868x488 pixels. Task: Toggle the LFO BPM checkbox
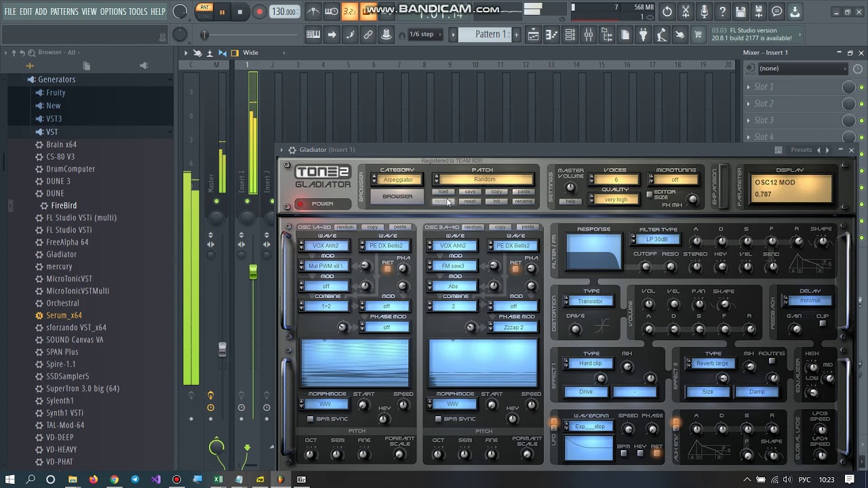click(623, 453)
